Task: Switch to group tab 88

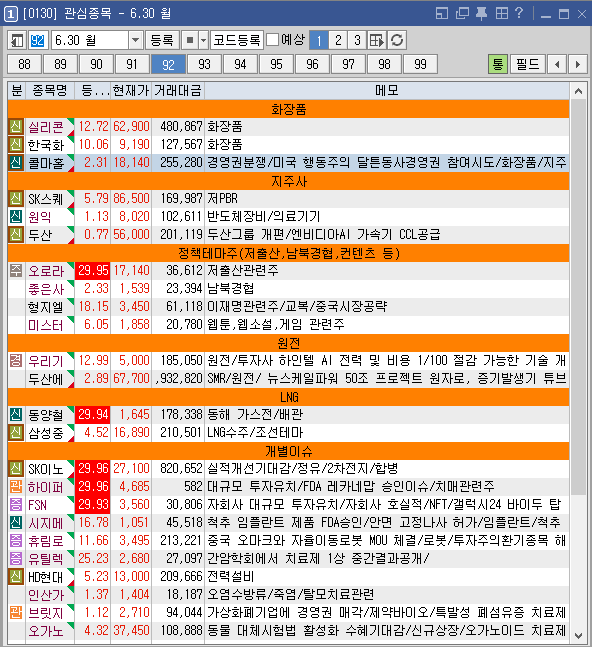Action: click(x=24, y=64)
